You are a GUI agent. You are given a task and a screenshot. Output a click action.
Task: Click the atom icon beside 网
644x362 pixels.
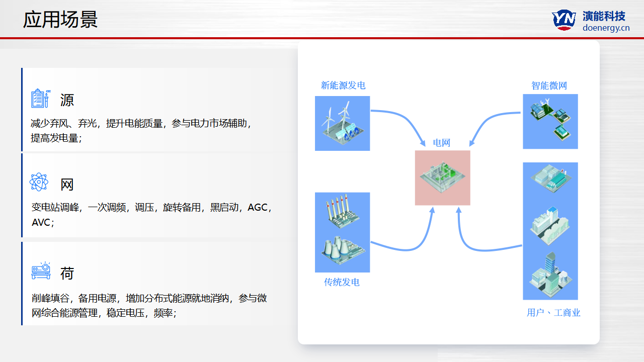click(39, 182)
